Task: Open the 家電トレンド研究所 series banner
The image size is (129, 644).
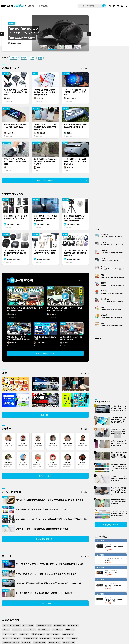Action: point(15,400)
